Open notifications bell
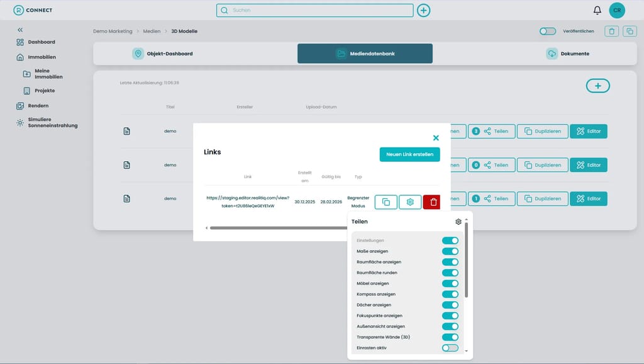This screenshot has height=364, width=644. [x=597, y=10]
